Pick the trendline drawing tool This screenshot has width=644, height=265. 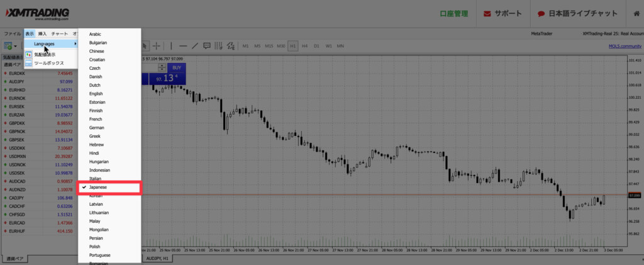click(x=195, y=46)
